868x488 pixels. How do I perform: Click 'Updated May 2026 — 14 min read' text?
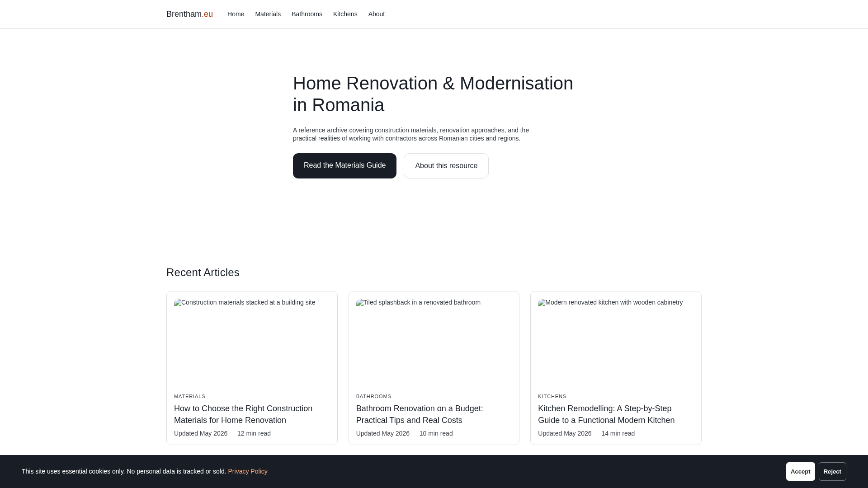(x=586, y=433)
